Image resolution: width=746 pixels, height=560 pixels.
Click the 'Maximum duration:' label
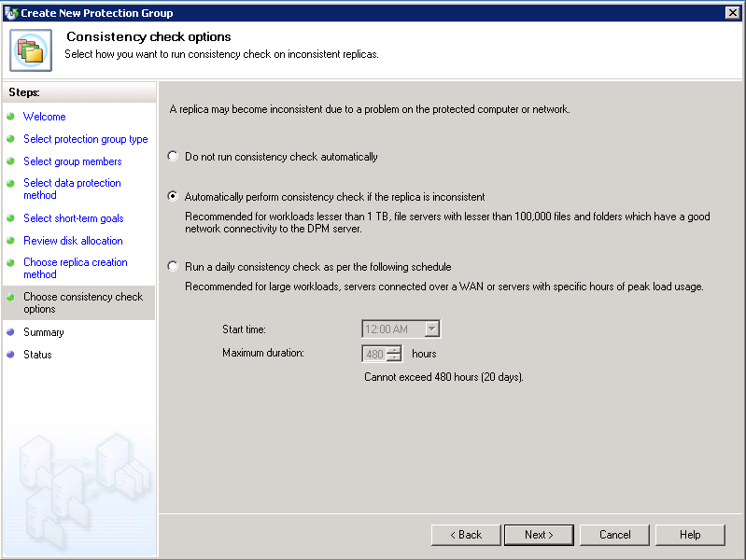(263, 353)
